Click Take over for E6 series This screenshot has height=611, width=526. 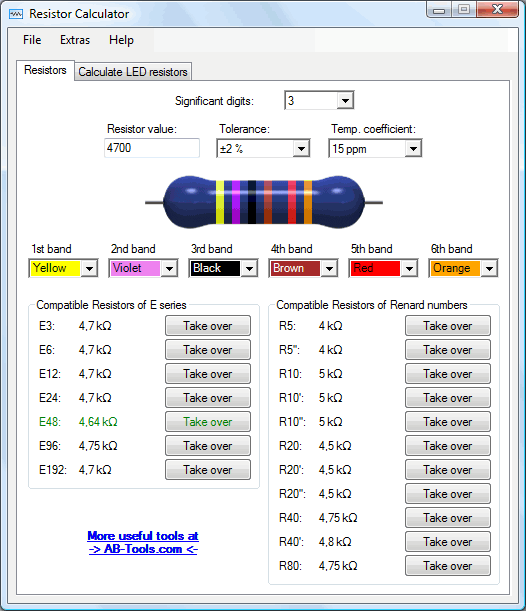tap(208, 350)
